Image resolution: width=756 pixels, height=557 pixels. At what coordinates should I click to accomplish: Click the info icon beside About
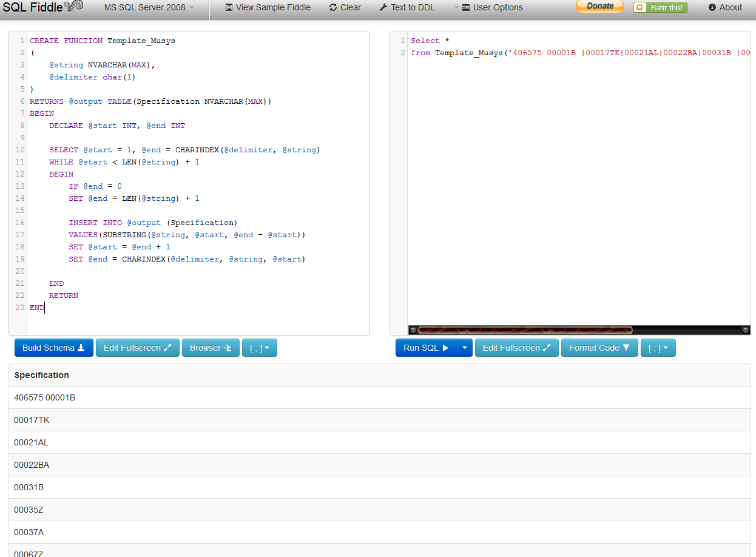pyautogui.click(x=712, y=7)
